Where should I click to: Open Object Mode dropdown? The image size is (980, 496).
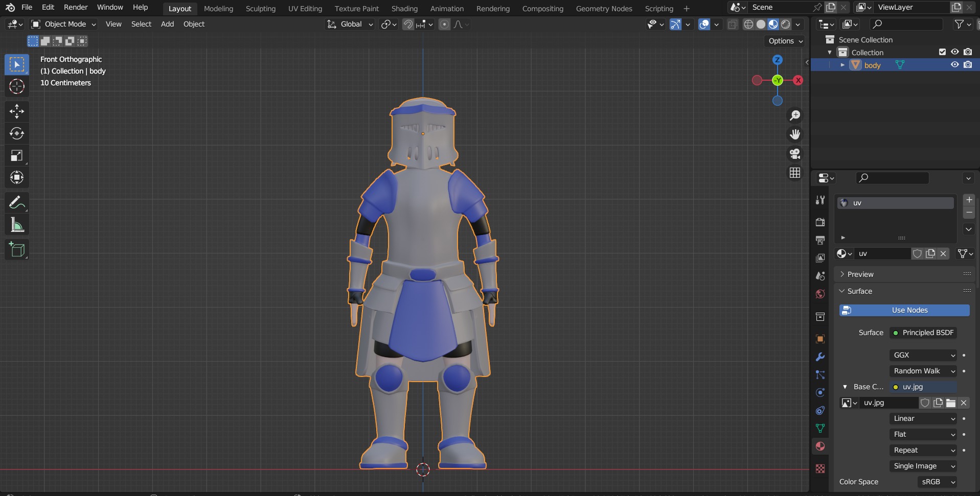pyautogui.click(x=63, y=24)
